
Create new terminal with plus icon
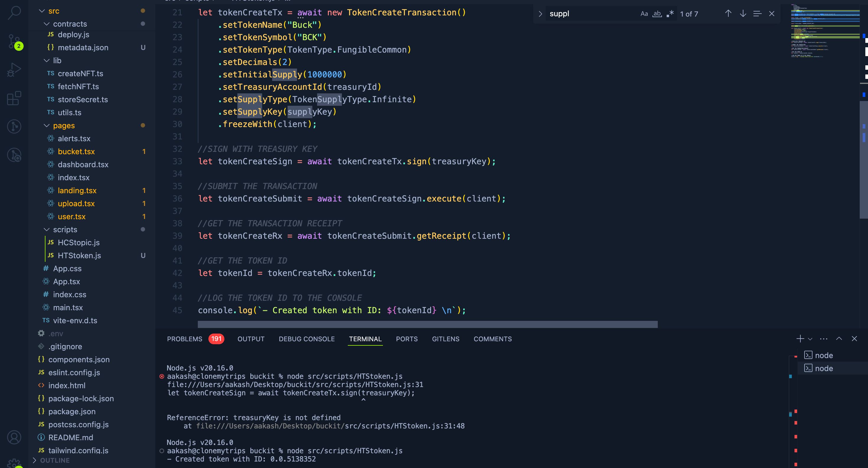800,339
